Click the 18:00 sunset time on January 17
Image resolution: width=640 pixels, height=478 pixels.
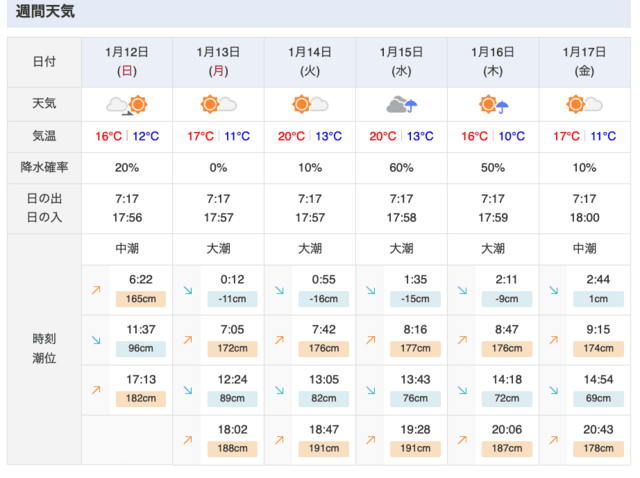585,217
